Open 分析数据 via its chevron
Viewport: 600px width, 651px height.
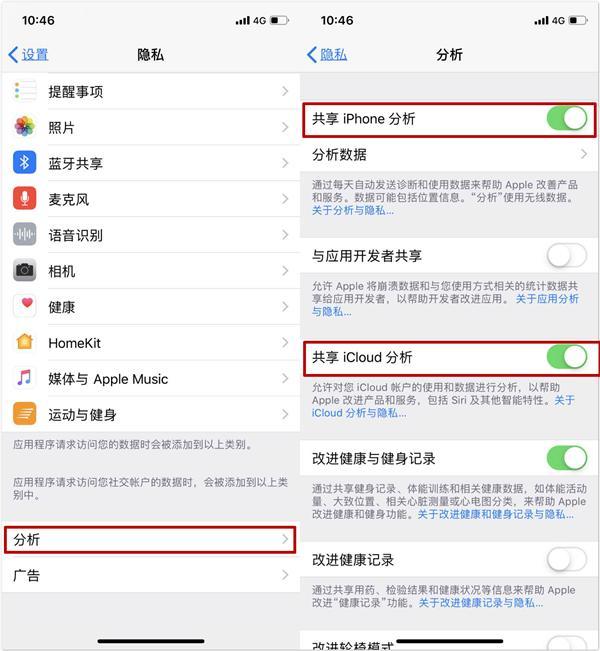click(x=584, y=154)
